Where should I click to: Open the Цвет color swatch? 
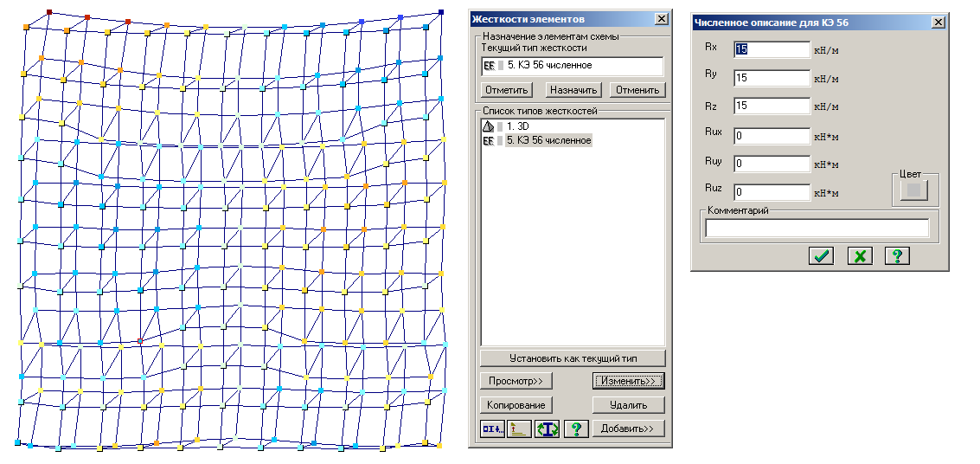[x=913, y=190]
